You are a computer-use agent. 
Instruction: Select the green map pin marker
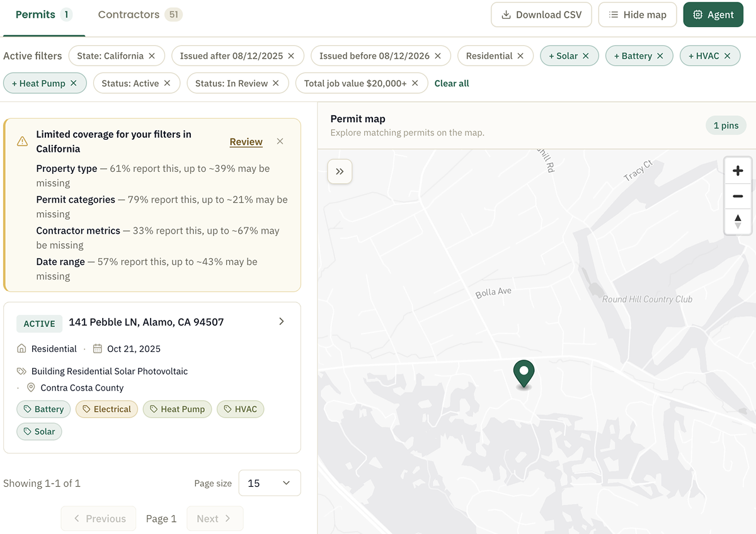click(524, 374)
